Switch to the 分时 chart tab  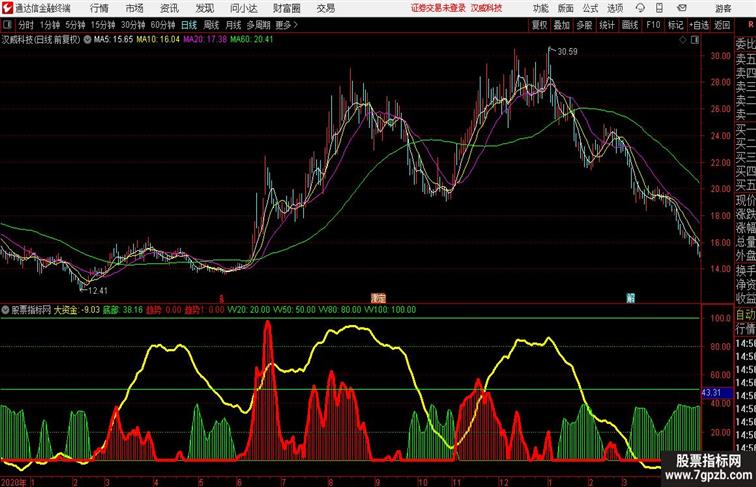26,25
